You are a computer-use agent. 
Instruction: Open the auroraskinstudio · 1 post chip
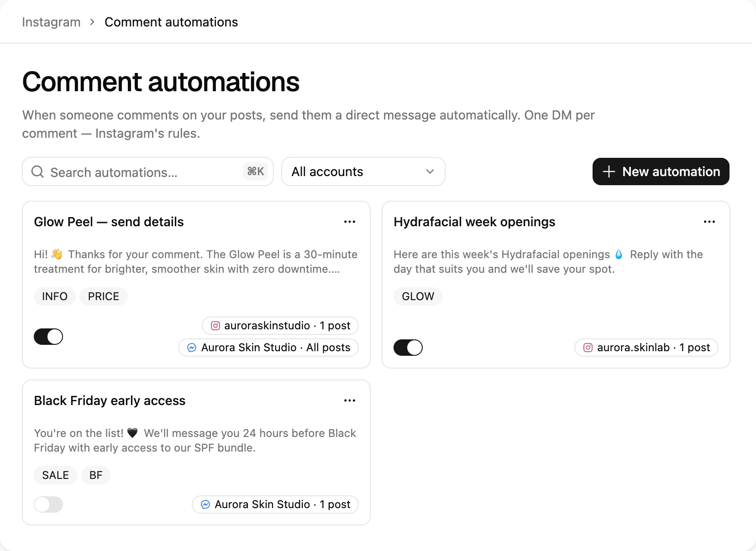coord(280,326)
